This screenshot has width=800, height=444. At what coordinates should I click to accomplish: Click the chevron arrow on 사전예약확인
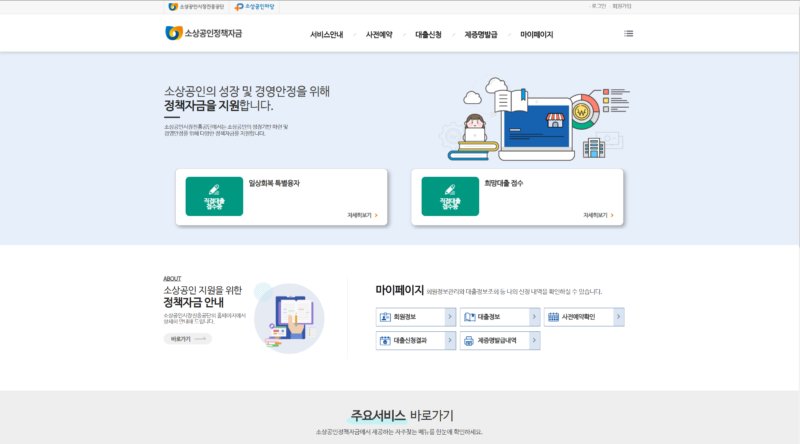pos(618,317)
